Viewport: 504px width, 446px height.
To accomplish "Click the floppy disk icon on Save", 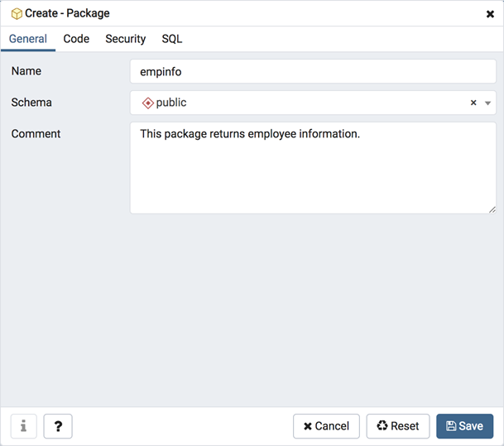I will [x=451, y=426].
